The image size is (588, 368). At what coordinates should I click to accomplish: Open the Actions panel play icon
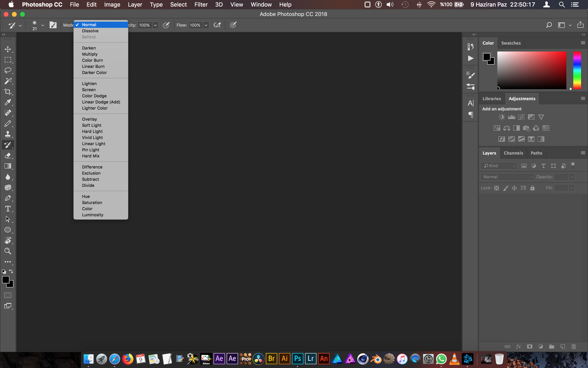click(x=471, y=58)
